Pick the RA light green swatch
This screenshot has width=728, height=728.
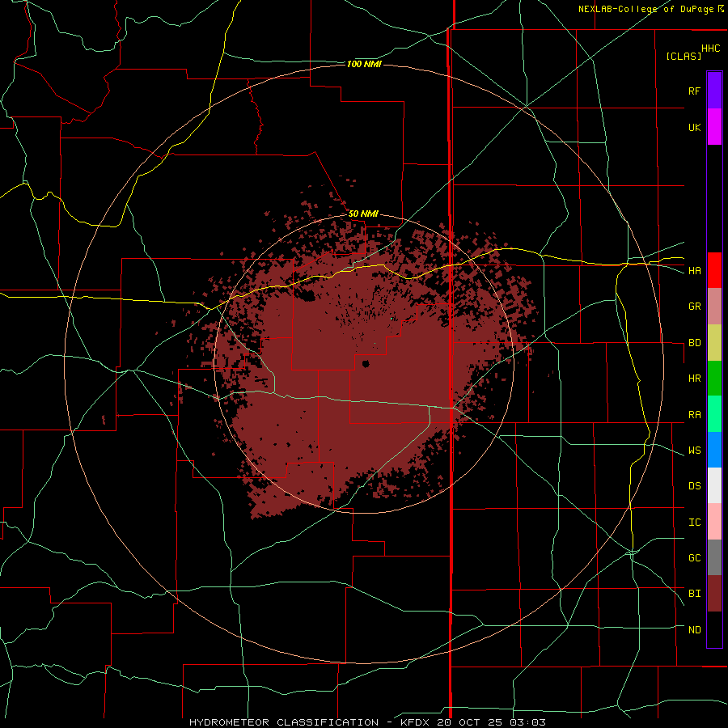714,414
